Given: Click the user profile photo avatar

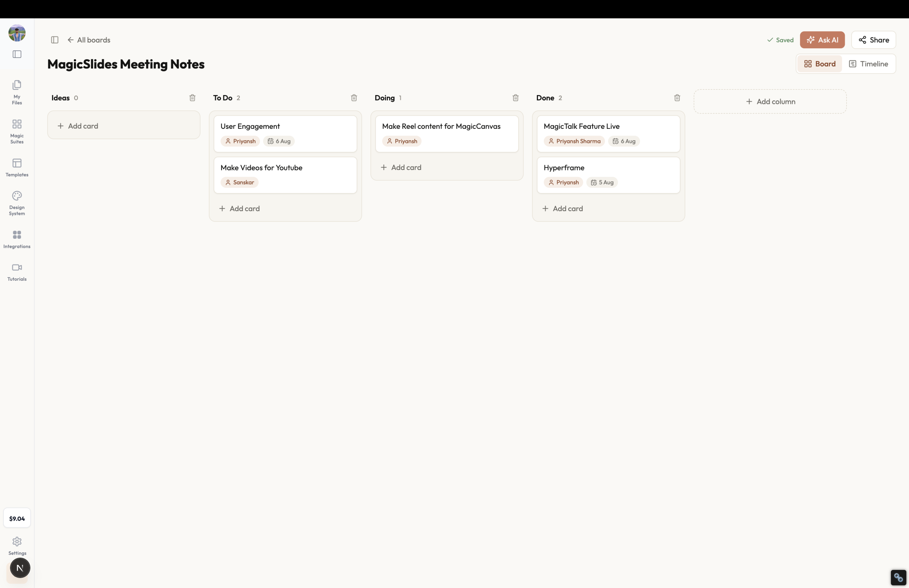Looking at the screenshot, I should point(17,33).
